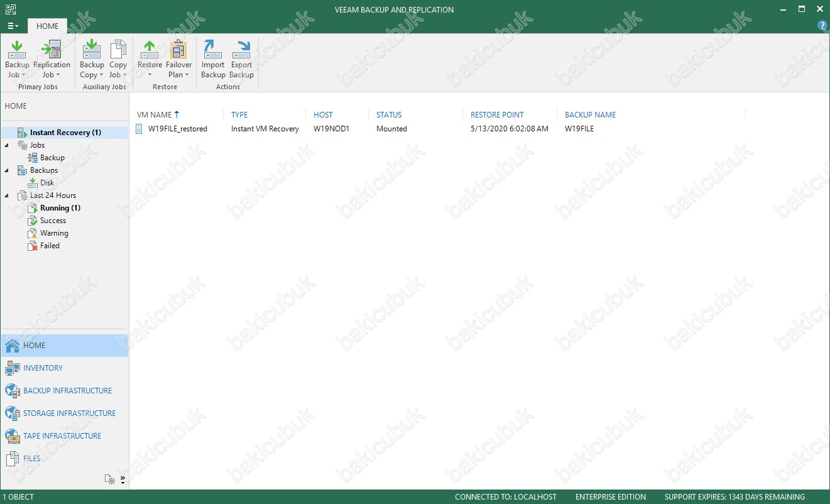Minimize the Veeam window

(x=782, y=9)
